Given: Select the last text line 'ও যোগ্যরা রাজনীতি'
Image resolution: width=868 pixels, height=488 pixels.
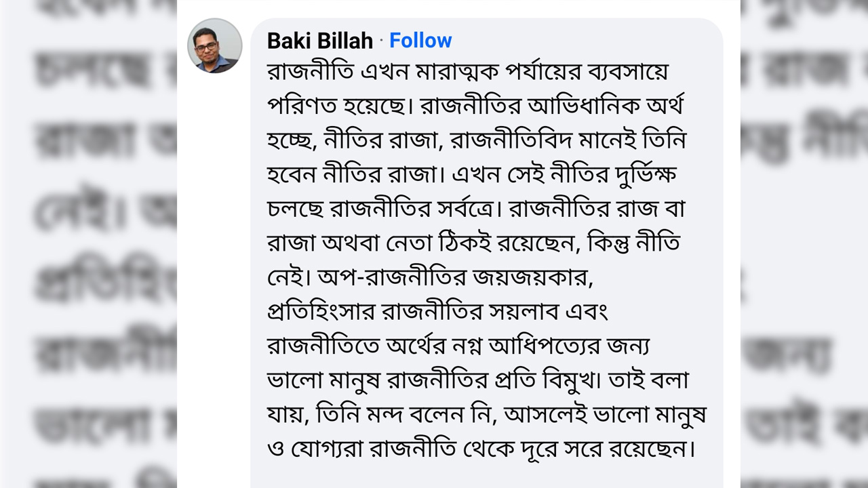Looking at the screenshot, I should (x=482, y=449).
